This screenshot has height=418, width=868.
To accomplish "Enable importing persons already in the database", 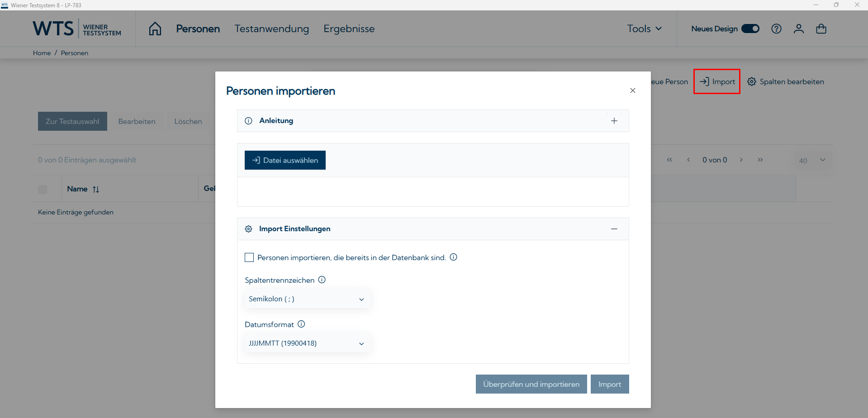I will (x=249, y=257).
